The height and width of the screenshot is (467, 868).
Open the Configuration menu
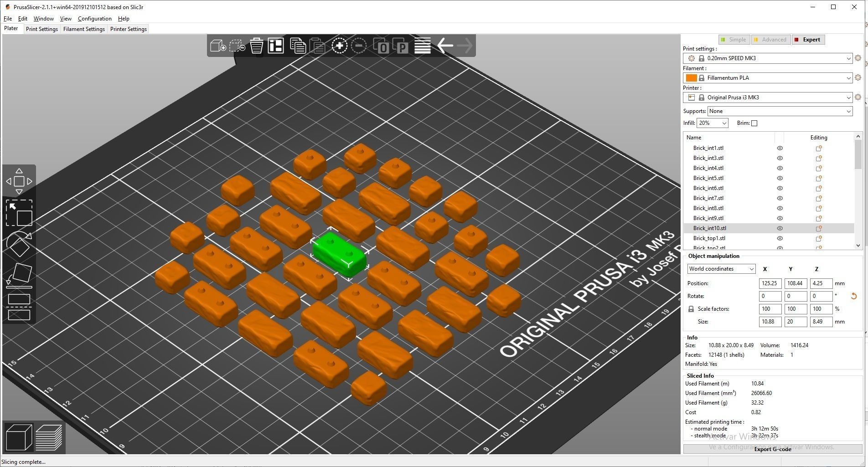point(95,19)
